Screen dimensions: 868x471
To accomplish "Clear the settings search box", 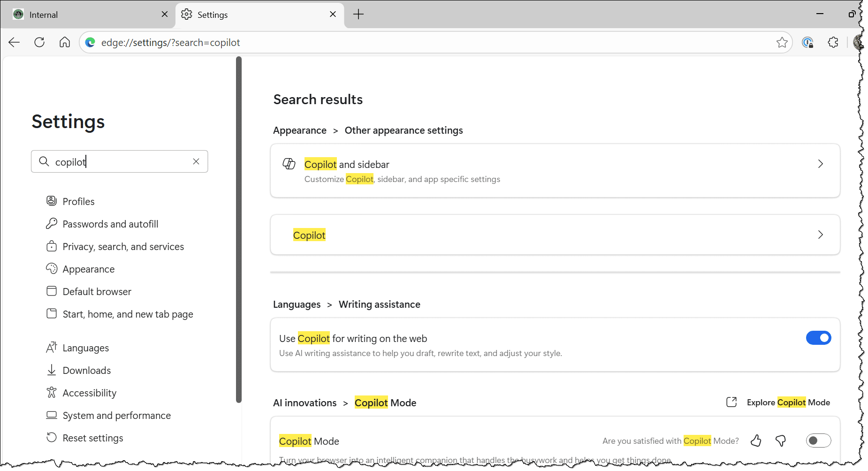I will pyautogui.click(x=196, y=162).
